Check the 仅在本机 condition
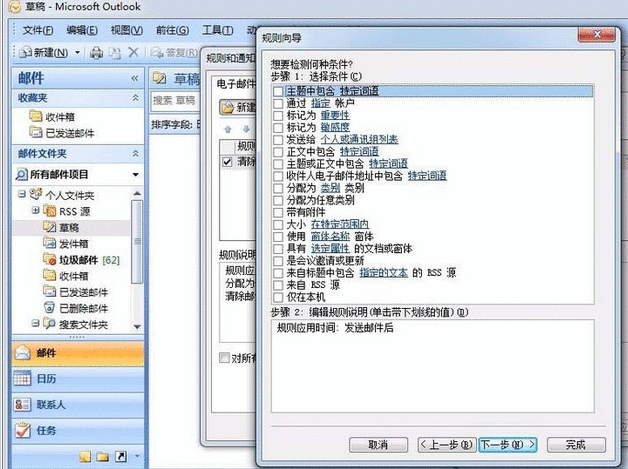 tap(278, 297)
